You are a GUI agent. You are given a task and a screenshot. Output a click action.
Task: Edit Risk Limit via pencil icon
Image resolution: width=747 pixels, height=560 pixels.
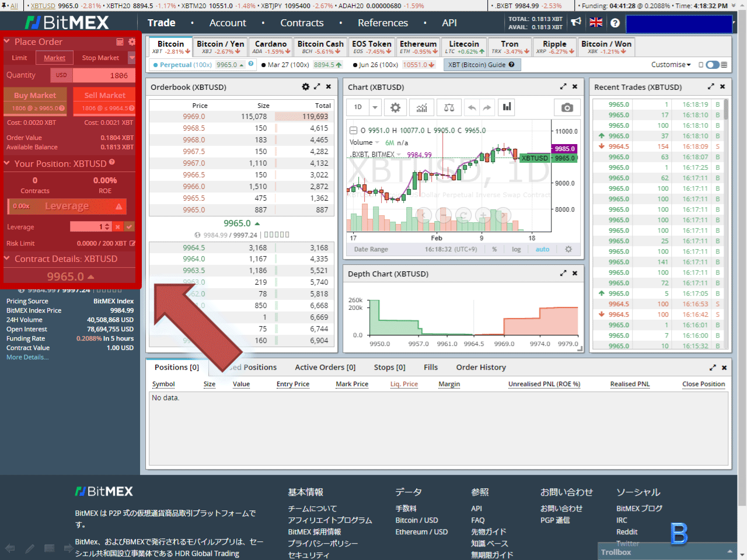(132, 243)
